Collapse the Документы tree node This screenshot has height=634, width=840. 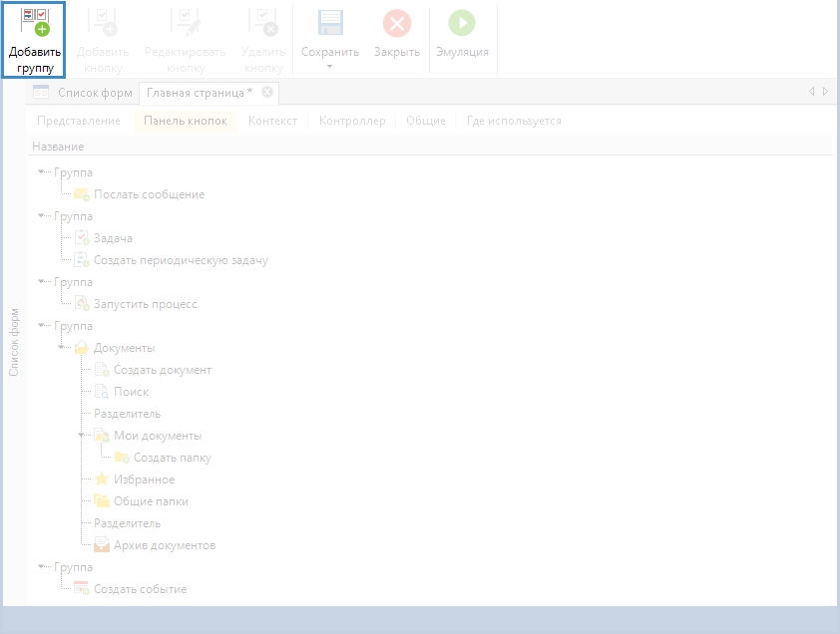62,348
